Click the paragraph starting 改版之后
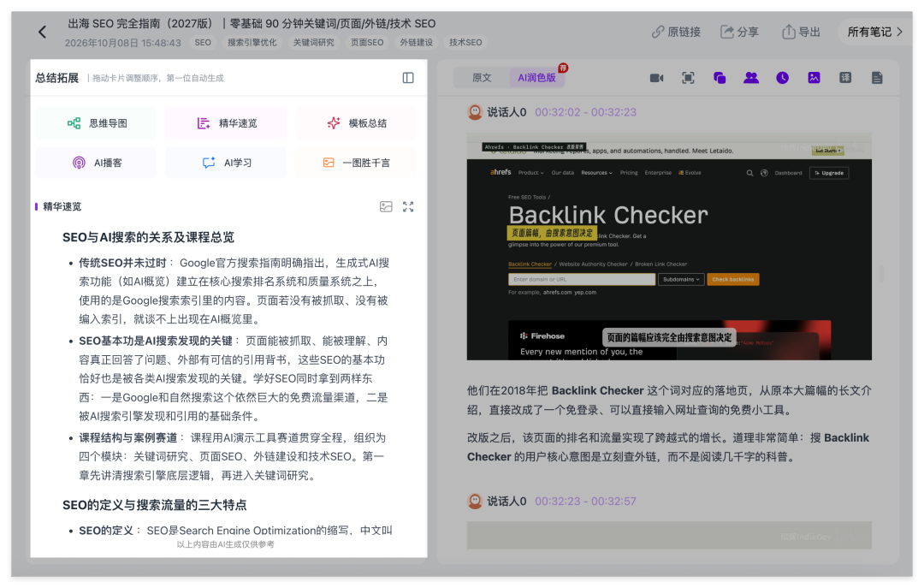 (x=669, y=447)
